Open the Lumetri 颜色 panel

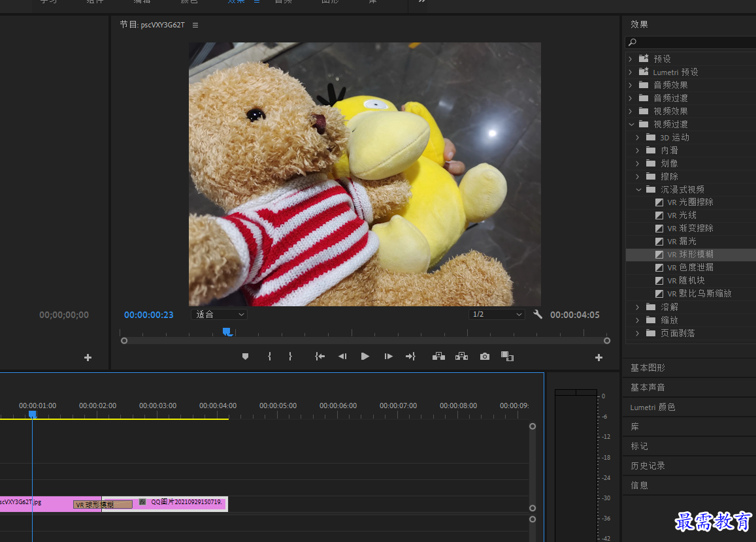[x=652, y=407]
